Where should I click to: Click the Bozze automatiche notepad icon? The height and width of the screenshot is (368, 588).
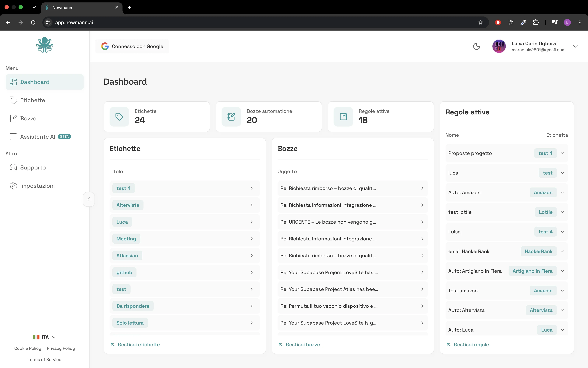[231, 117]
